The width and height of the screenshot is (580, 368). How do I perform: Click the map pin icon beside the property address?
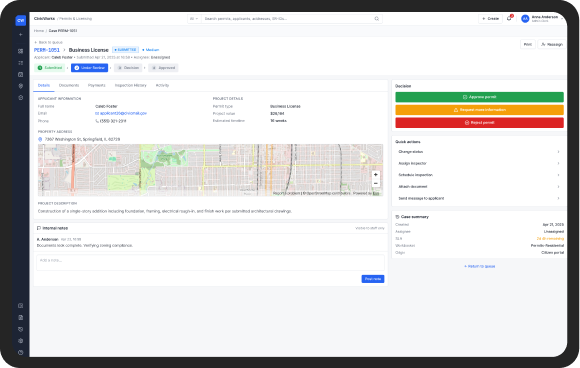[40, 139]
